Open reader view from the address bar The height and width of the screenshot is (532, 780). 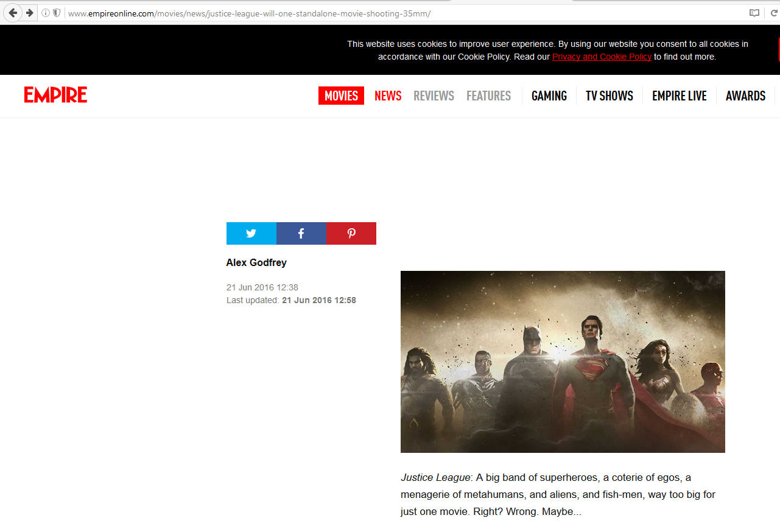pyautogui.click(x=754, y=13)
